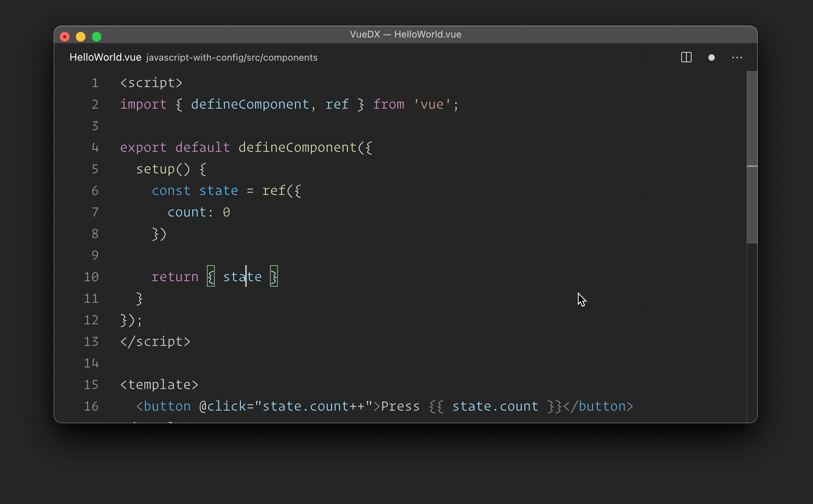813x504 pixels.
Task: Select the HelloWorld.vue editor tab
Action: click(105, 58)
